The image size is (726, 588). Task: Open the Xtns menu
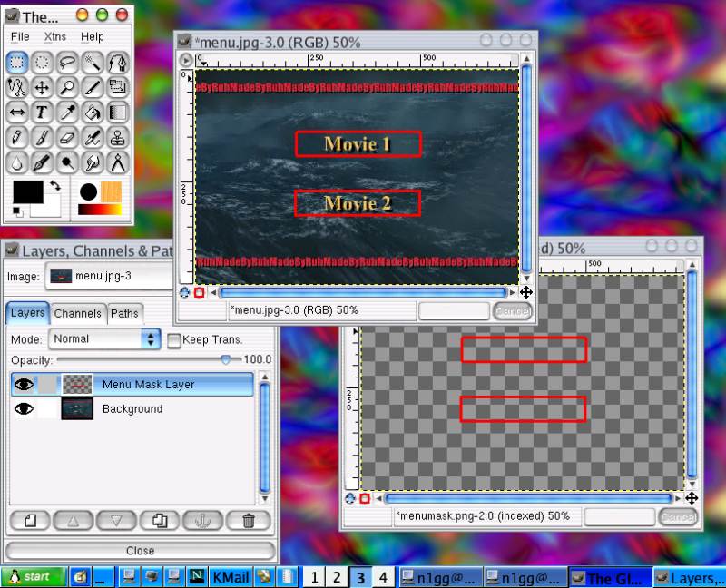(x=55, y=36)
